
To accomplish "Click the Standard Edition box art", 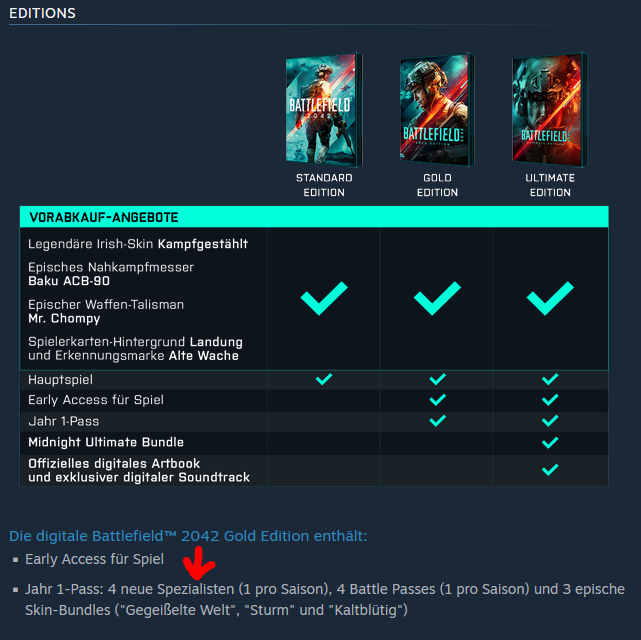I will pyautogui.click(x=324, y=110).
